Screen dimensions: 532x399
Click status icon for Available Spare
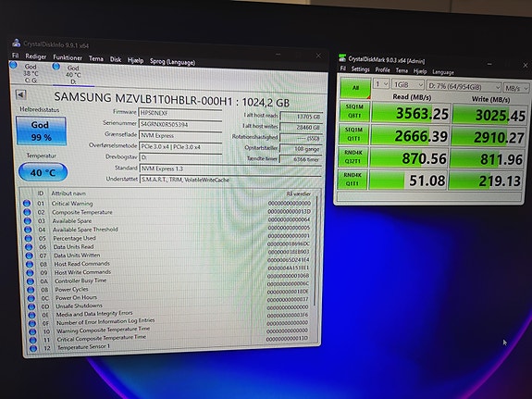tap(28, 220)
